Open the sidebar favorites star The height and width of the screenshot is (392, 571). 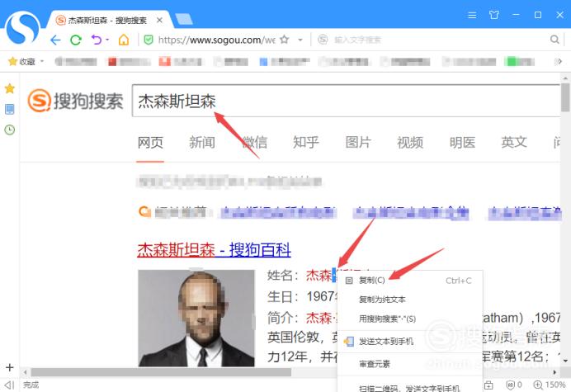10,88
